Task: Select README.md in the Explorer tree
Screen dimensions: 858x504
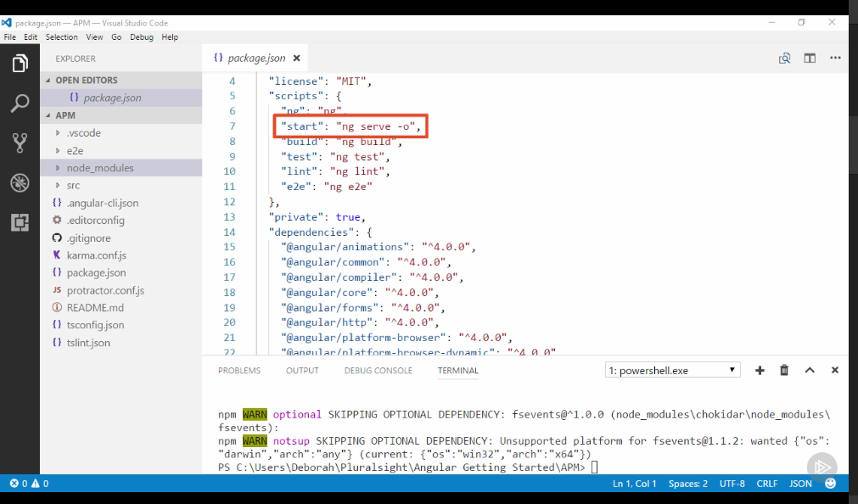Action: point(93,307)
